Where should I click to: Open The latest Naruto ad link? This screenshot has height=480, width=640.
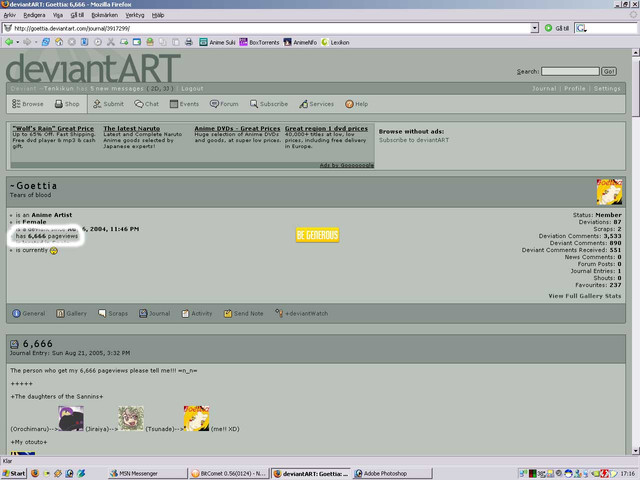(x=131, y=128)
